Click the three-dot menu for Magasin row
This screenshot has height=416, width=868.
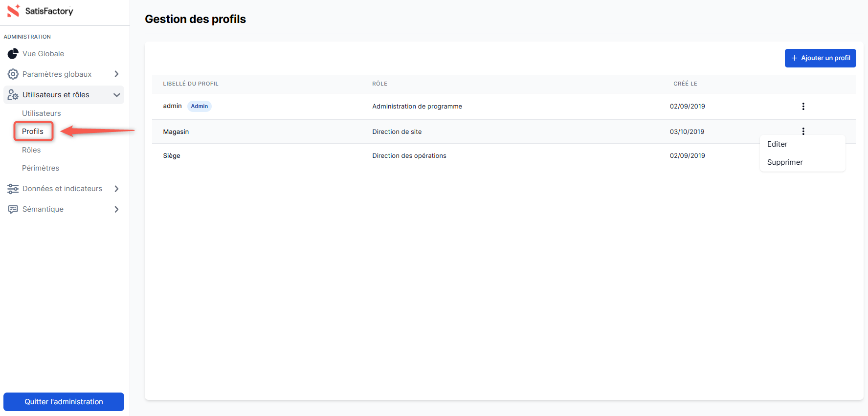click(803, 131)
